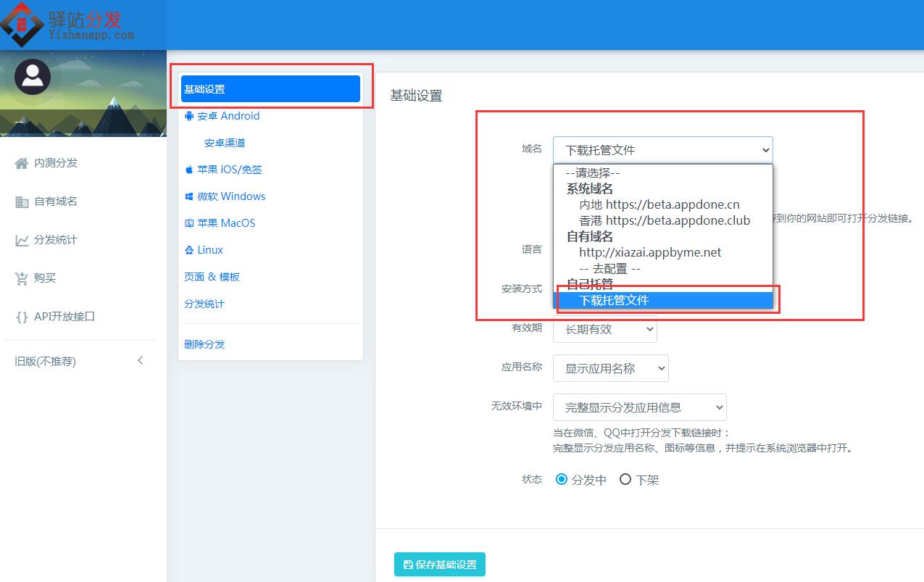Select the highlighted 下载托管文件 option
The width and height of the screenshot is (924, 582).
click(663, 300)
